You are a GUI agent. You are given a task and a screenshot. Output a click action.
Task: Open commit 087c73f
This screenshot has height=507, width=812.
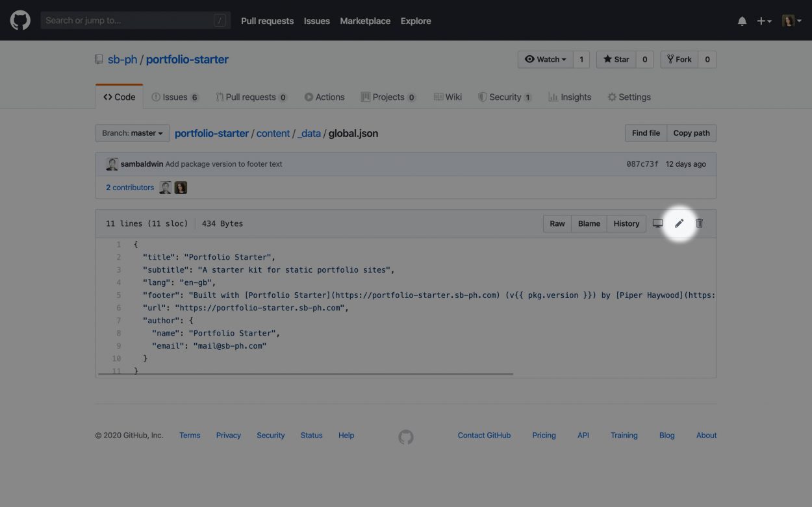point(642,164)
